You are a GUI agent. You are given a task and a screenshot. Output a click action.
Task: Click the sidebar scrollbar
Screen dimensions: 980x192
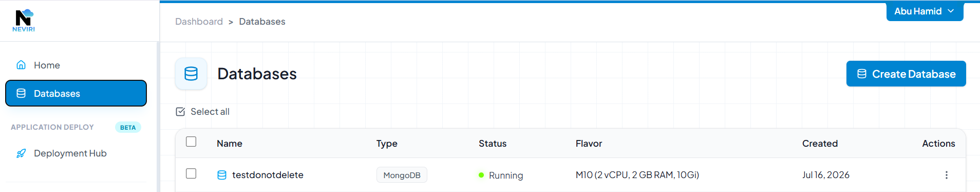158,117
